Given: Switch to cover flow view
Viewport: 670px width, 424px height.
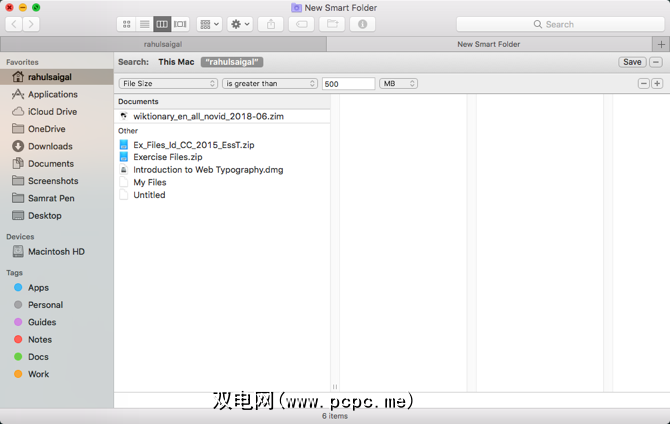Looking at the screenshot, I should pos(180,24).
